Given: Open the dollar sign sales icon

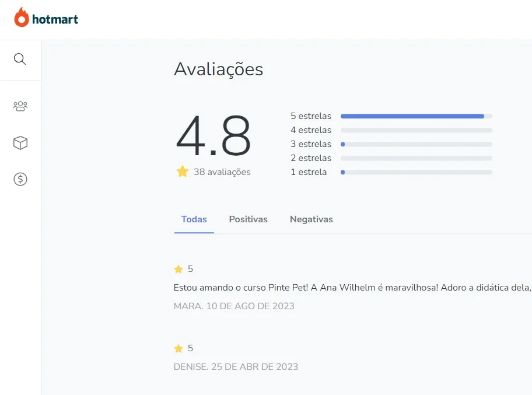Looking at the screenshot, I should click(x=20, y=179).
